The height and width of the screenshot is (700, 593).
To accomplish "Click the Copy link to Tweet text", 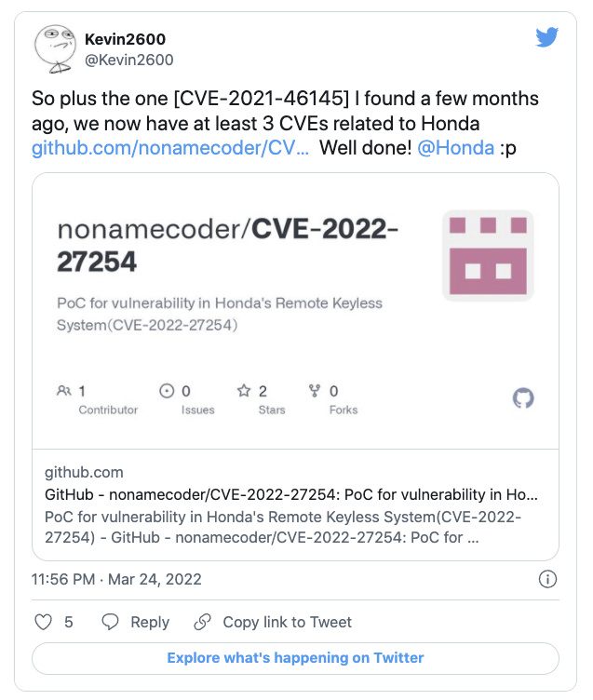I will point(288,622).
